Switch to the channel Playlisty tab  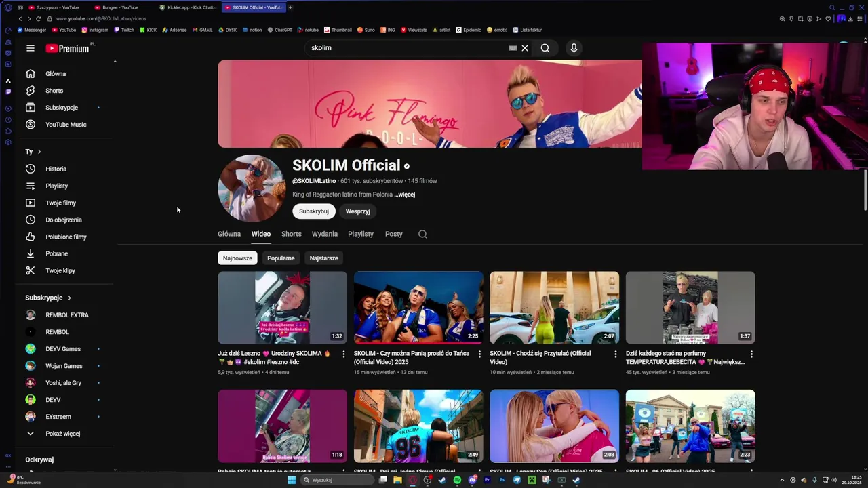[x=361, y=234]
